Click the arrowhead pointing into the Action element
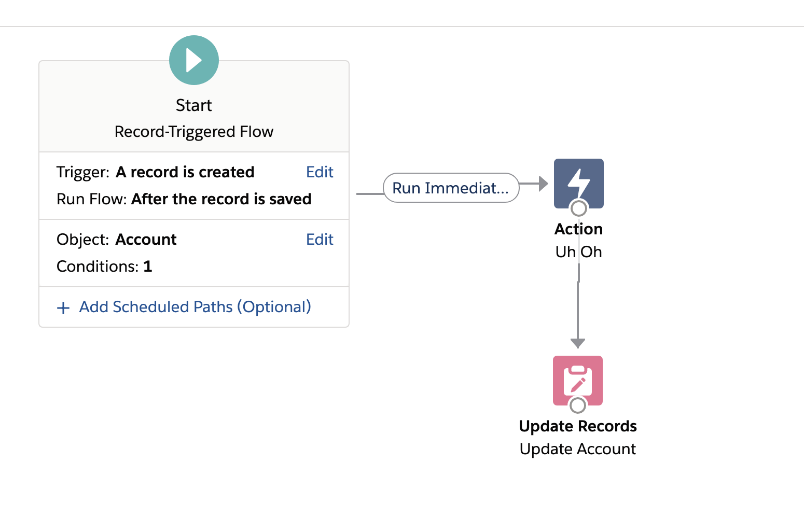This screenshot has height=532, width=804. (x=543, y=184)
